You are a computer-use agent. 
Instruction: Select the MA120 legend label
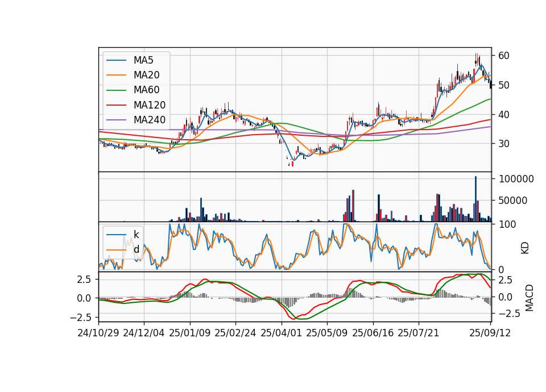coord(150,105)
